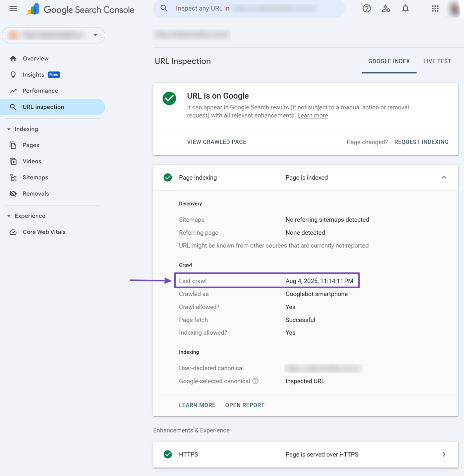Click the Videos play icon
This screenshot has height=476, width=464.
(x=13, y=161)
